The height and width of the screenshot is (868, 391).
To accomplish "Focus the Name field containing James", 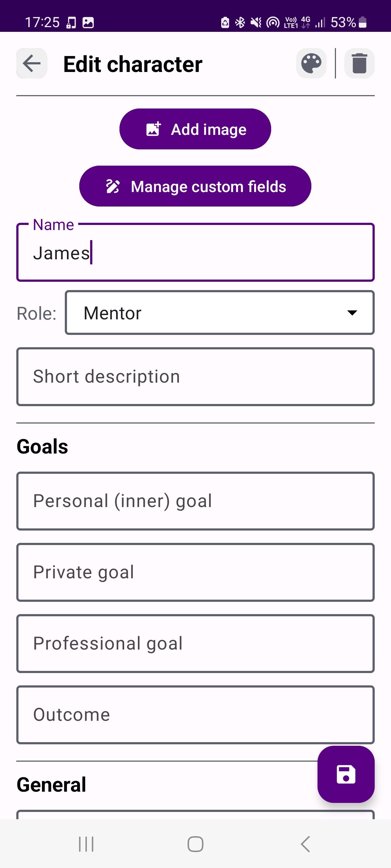I will (x=195, y=253).
